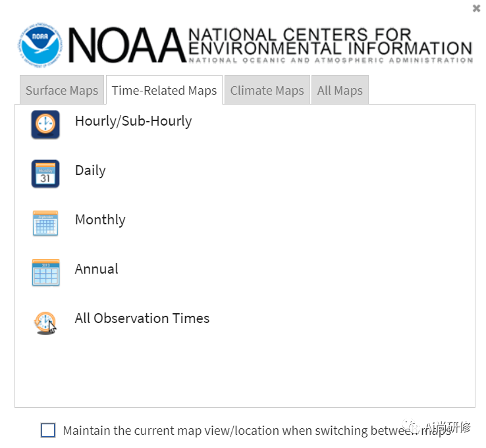Viewport: 486px width, 448px height.
Task: Open the Hourly/Sub-Hourly text link
Action: tap(133, 121)
